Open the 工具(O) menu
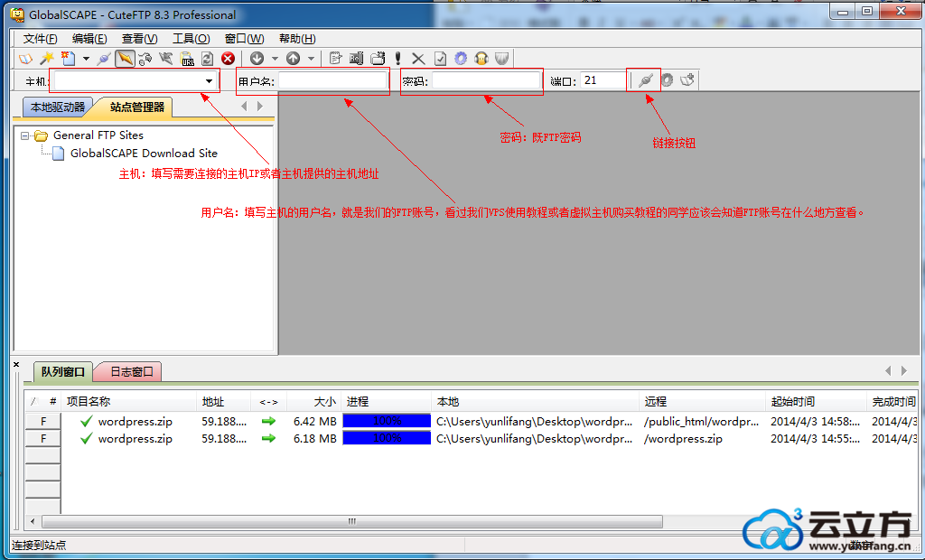Image resolution: width=925 pixels, height=560 pixels. (x=192, y=38)
